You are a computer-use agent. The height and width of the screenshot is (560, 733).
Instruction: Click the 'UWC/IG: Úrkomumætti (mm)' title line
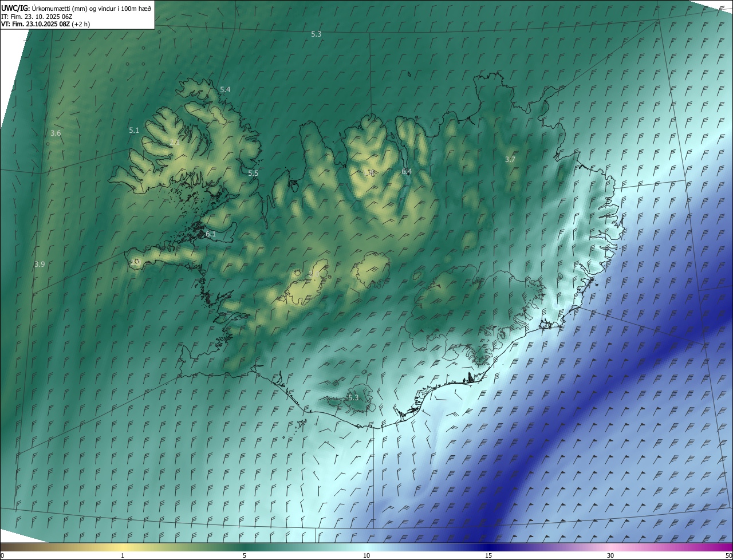(76, 7)
